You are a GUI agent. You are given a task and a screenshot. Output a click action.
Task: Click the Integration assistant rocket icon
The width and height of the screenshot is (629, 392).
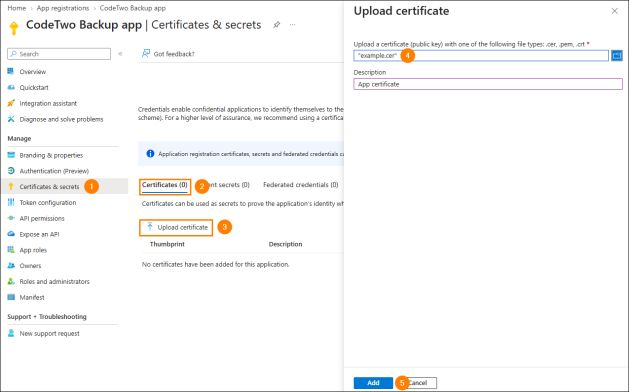11,103
